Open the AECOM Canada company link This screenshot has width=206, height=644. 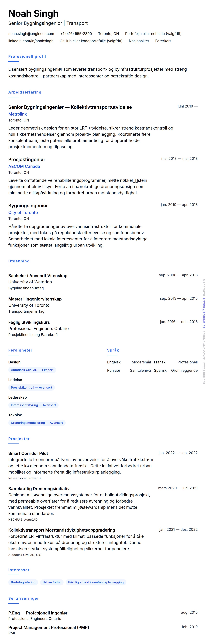point(24,166)
